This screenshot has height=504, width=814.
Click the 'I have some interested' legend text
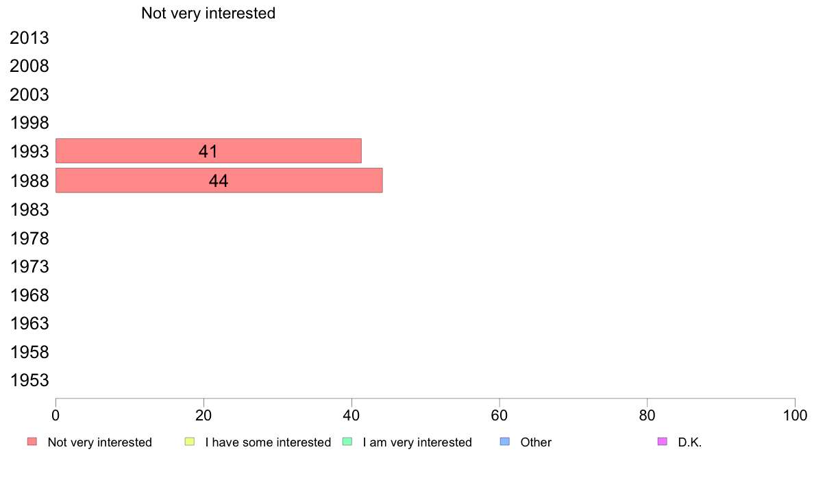[x=268, y=442]
